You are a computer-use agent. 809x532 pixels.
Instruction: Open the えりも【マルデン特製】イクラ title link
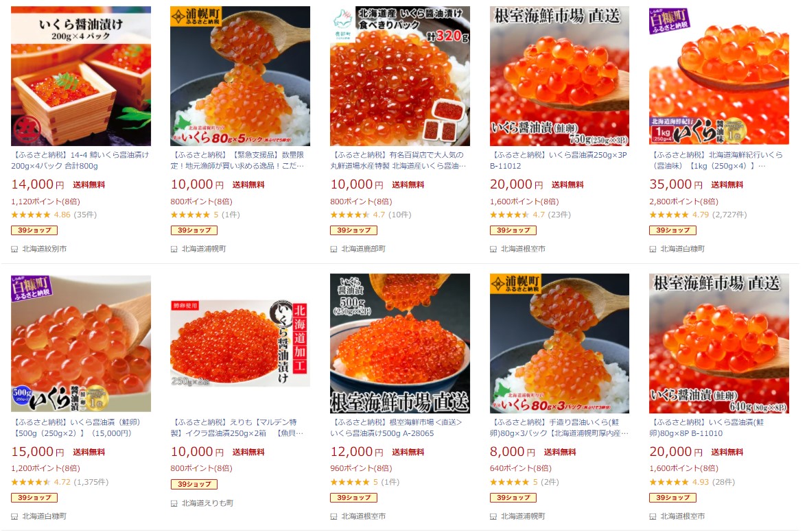237,428
